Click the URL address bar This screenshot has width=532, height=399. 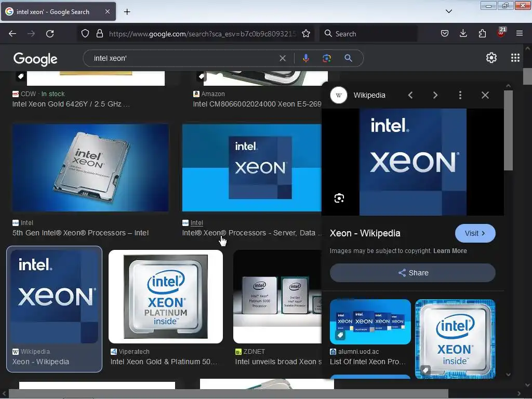[x=203, y=34]
